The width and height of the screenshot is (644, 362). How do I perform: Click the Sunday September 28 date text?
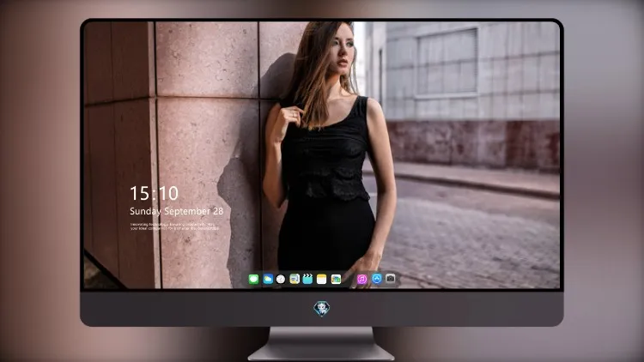point(177,211)
